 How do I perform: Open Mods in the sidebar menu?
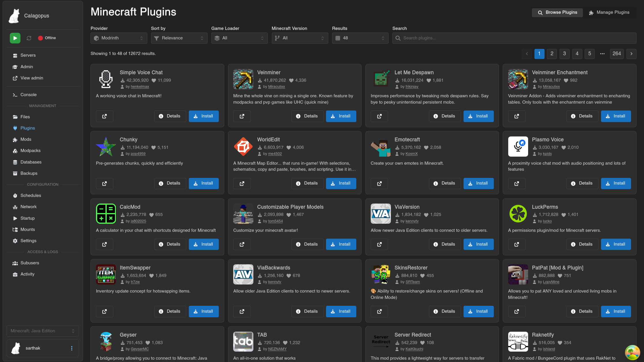[x=26, y=139]
